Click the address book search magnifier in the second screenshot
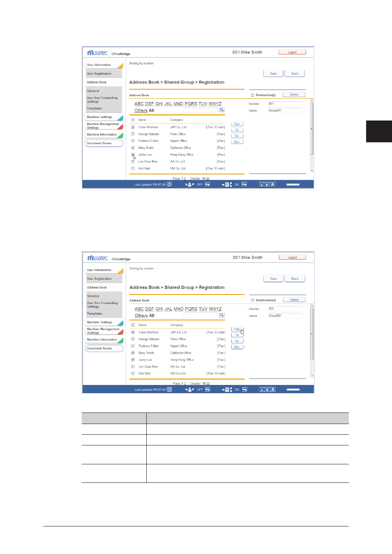392x554 pixels. click(222, 315)
